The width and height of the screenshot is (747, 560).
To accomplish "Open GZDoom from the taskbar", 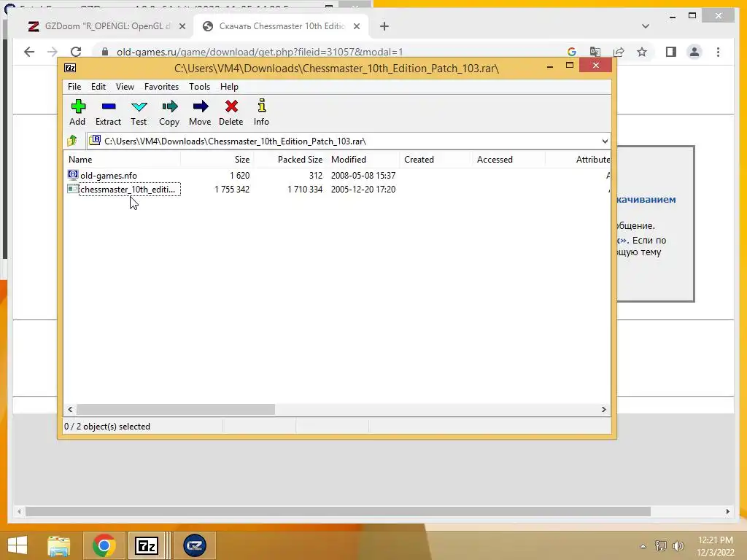I will (x=194, y=545).
